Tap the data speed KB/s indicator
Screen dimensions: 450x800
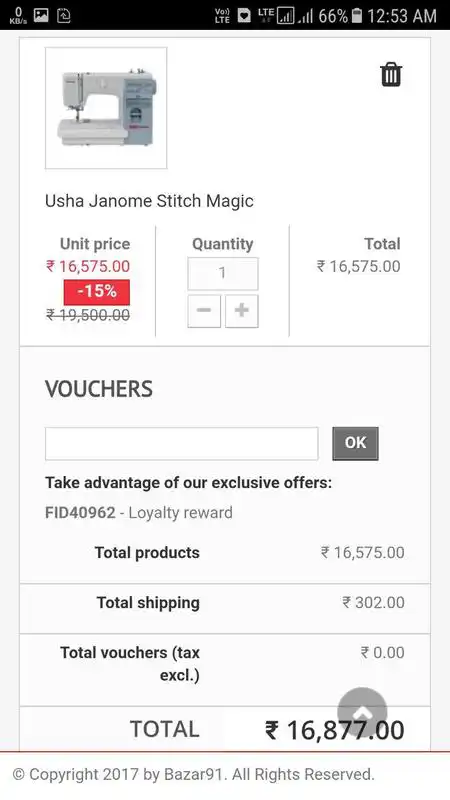point(18,16)
